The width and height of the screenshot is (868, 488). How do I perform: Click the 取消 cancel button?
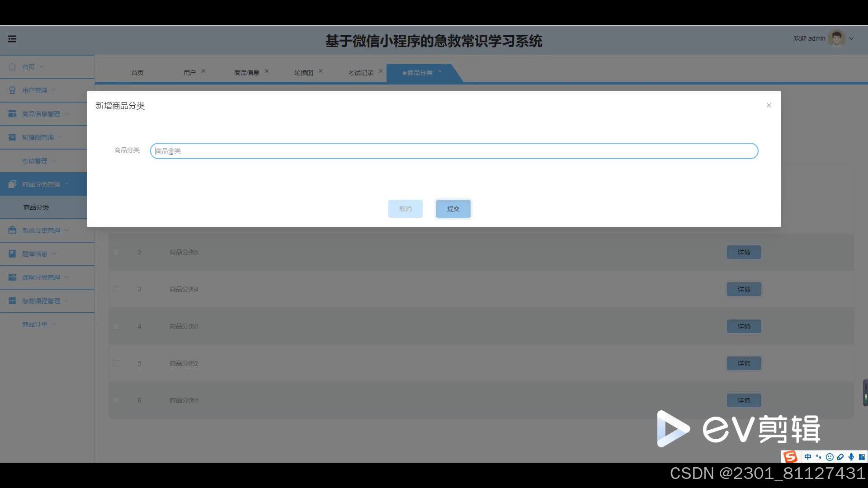[x=405, y=209]
